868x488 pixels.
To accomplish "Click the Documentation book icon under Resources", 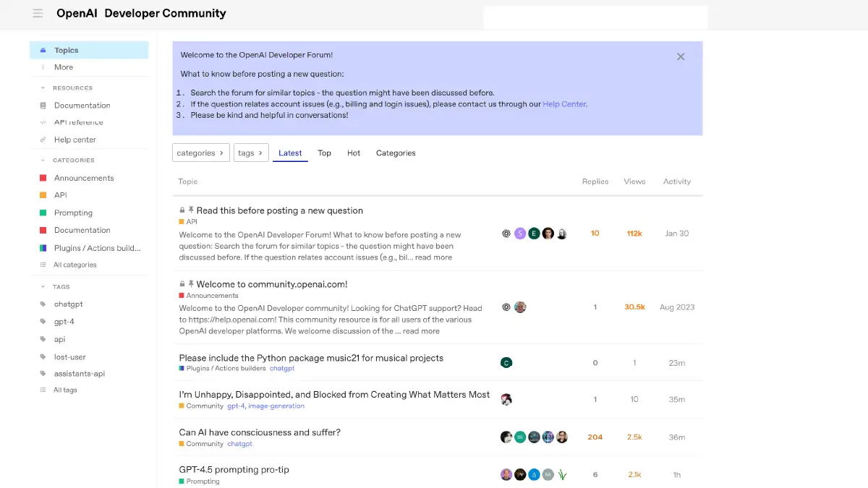I will click(x=43, y=106).
